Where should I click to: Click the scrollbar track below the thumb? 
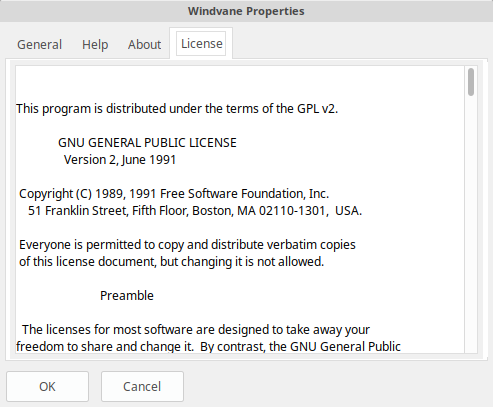pyautogui.click(x=471, y=223)
